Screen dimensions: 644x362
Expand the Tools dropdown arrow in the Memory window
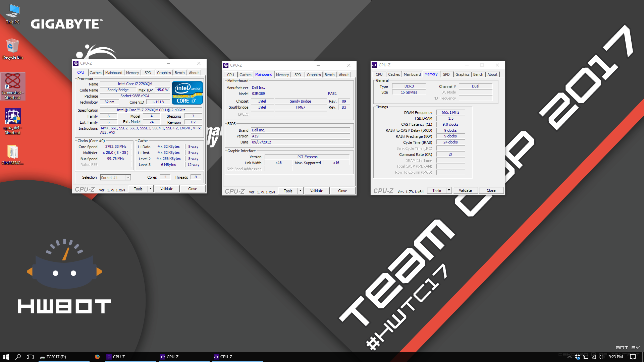[x=449, y=190]
